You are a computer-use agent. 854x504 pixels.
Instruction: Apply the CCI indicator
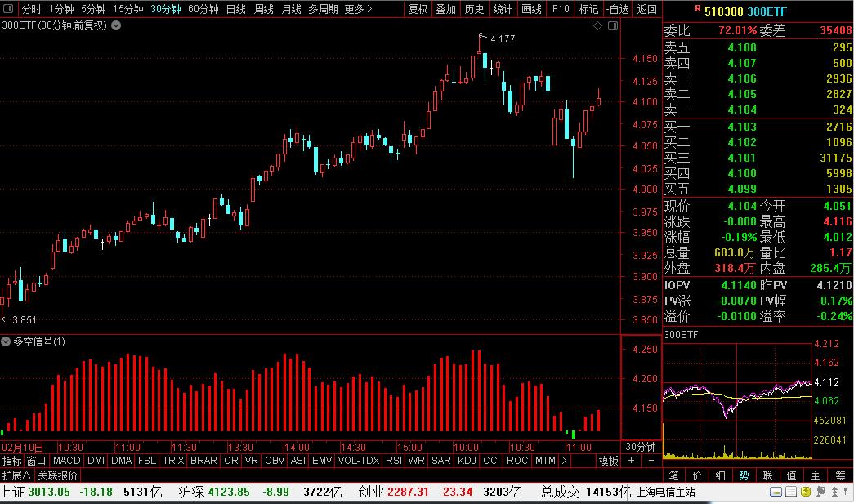coord(491,461)
